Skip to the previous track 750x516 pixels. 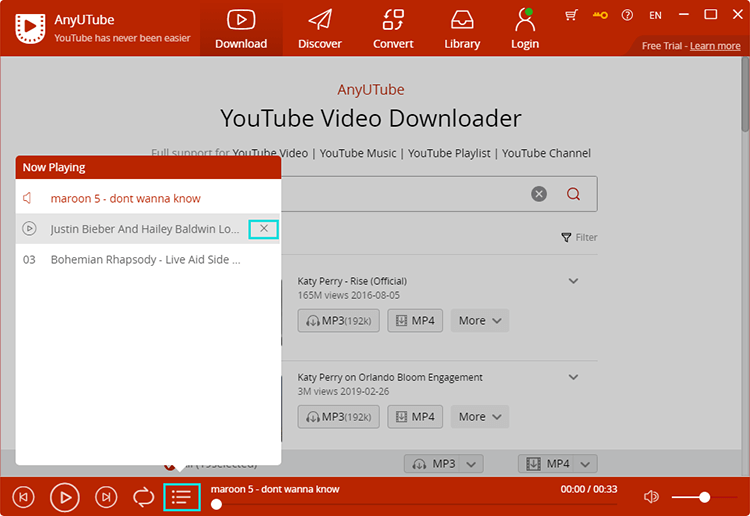pyautogui.click(x=23, y=497)
